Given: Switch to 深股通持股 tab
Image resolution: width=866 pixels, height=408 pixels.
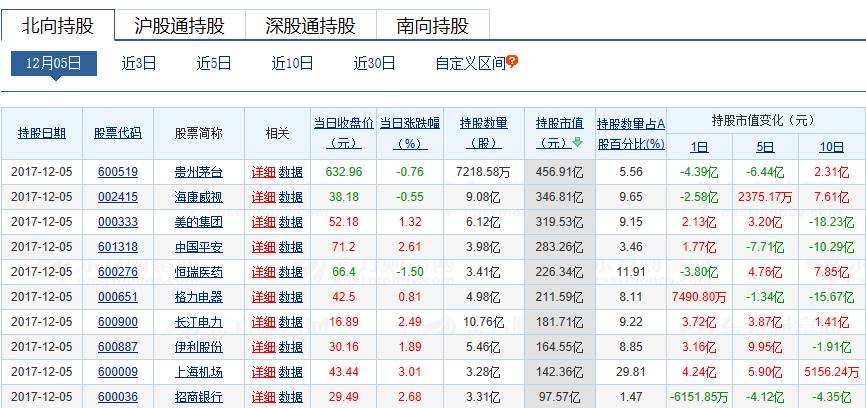Looking at the screenshot, I should click(x=310, y=25).
